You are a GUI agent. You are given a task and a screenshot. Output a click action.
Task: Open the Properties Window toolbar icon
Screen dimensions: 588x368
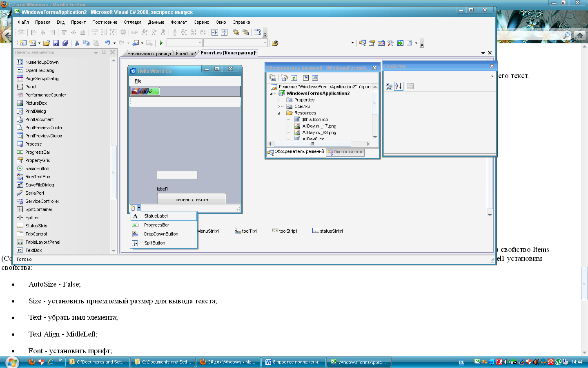372,43
